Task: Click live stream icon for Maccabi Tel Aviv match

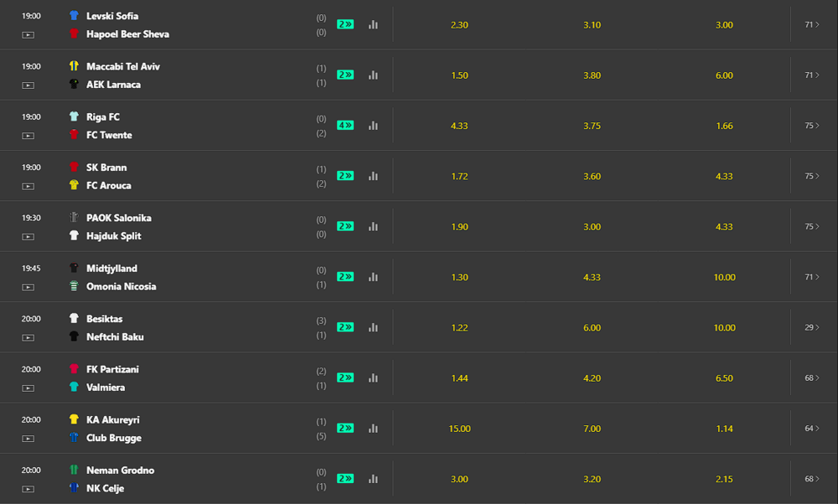Action: point(28,85)
